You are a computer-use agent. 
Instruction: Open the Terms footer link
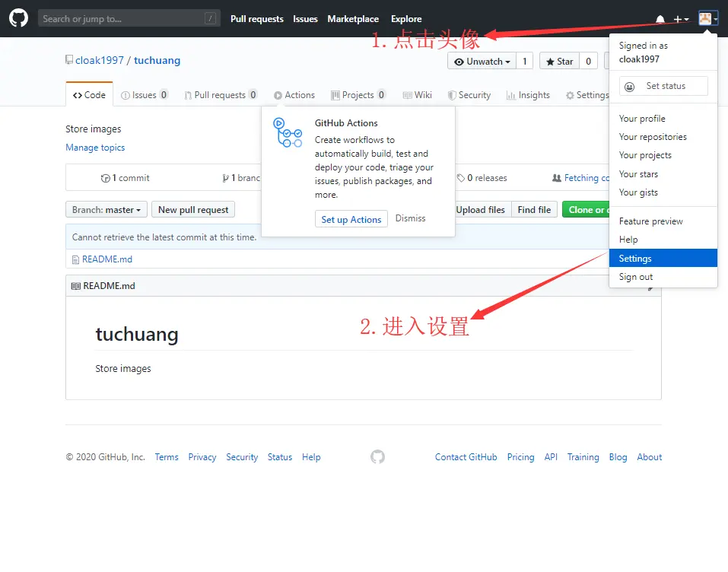coord(167,457)
